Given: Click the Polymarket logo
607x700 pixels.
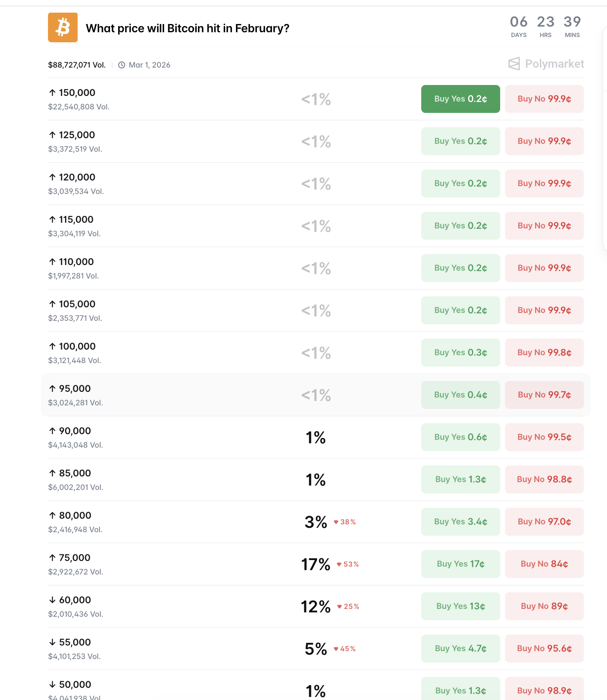Looking at the screenshot, I should (x=546, y=64).
